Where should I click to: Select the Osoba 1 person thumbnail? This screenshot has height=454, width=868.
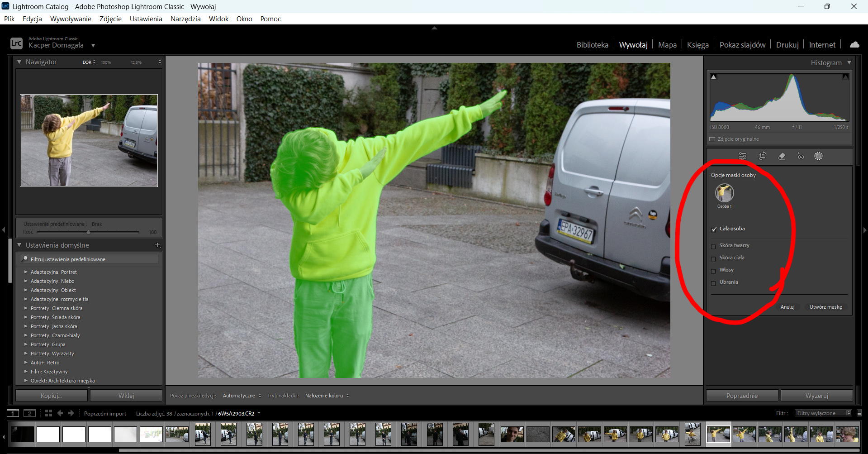coord(724,193)
